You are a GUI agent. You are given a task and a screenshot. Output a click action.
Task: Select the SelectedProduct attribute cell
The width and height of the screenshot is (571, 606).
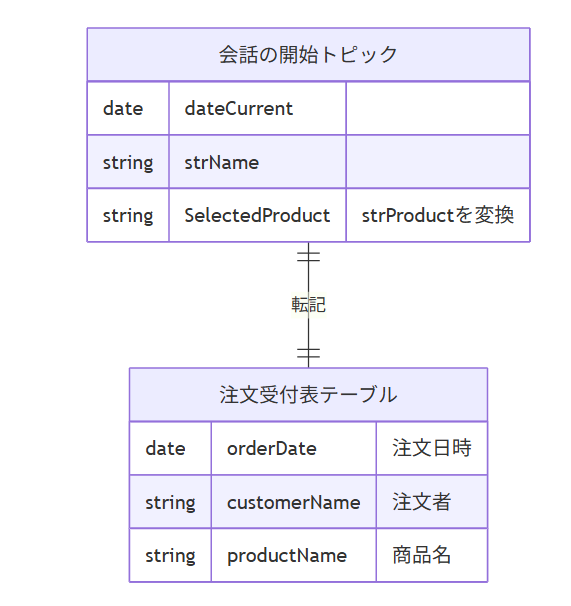click(257, 215)
